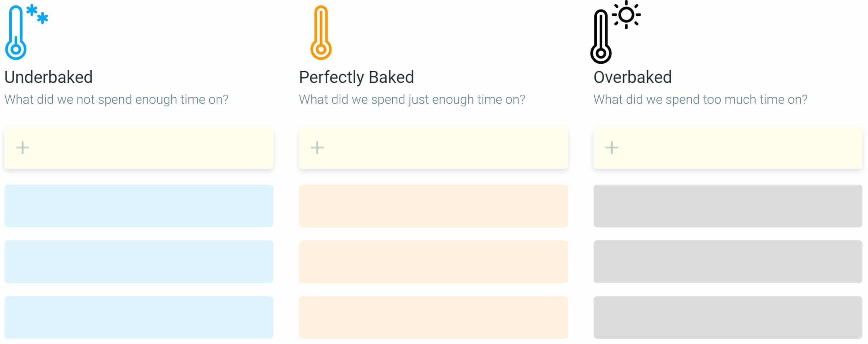Select the Perfectly Baked column title
The height and width of the screenshot is (344, 868).
pos(356,77)
